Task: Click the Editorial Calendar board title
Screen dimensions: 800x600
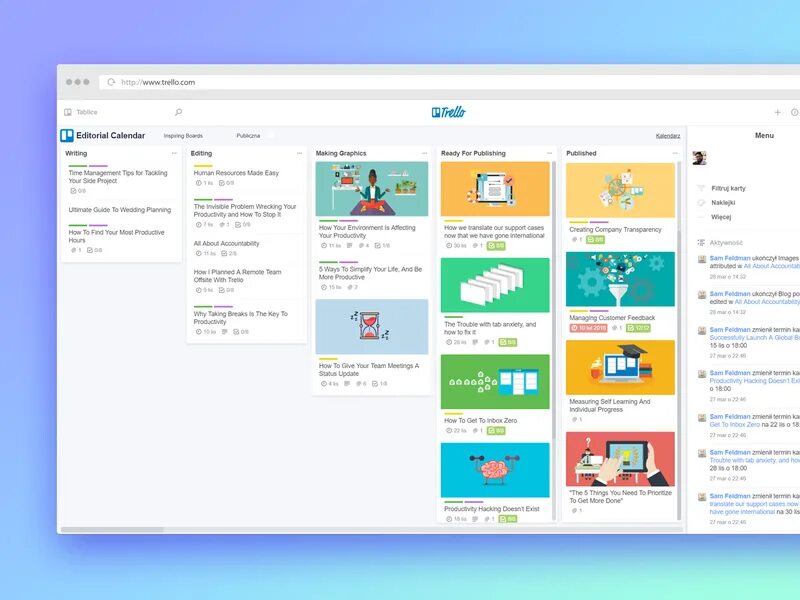Action: coord(110,135)
